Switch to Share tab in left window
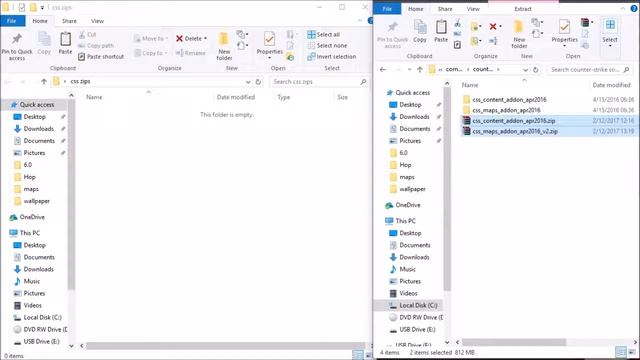 [69, 21]
